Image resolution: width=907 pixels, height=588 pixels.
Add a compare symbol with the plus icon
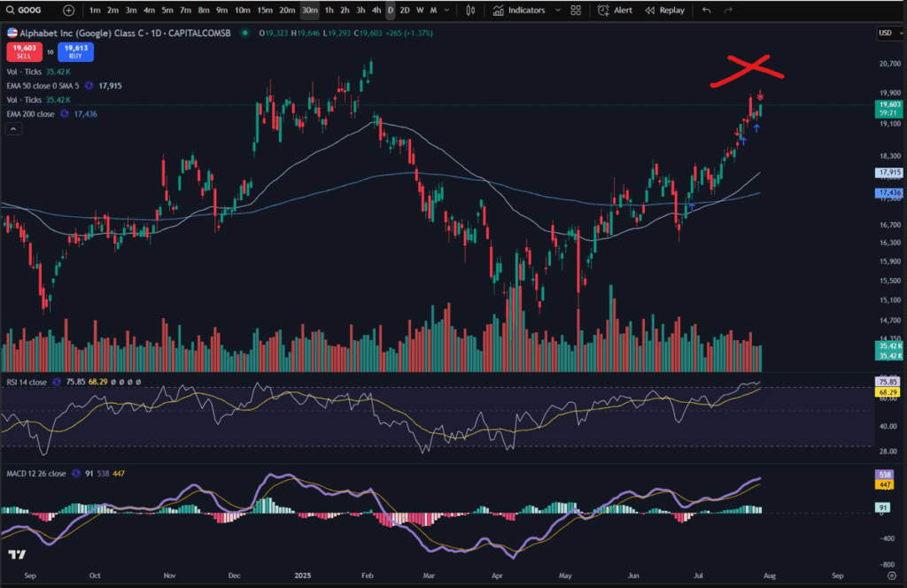coord(68,11)
